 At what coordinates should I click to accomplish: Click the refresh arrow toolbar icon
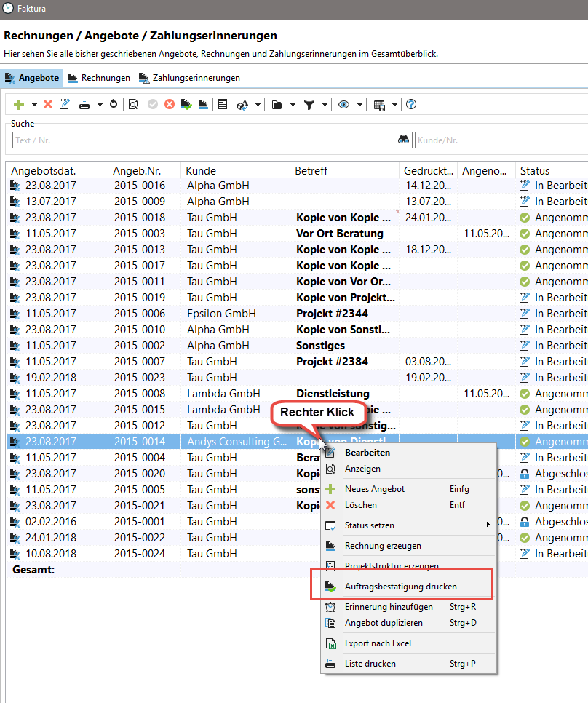coord(114,105)
